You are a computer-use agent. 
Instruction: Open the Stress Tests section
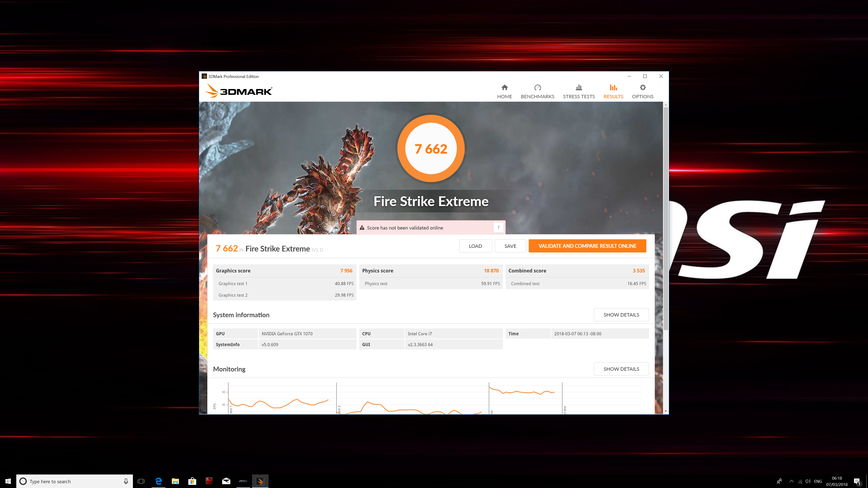[579, 91]
